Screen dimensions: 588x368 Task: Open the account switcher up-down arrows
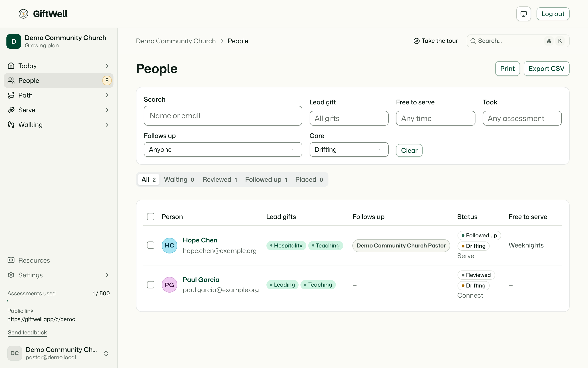pos(106,353)
